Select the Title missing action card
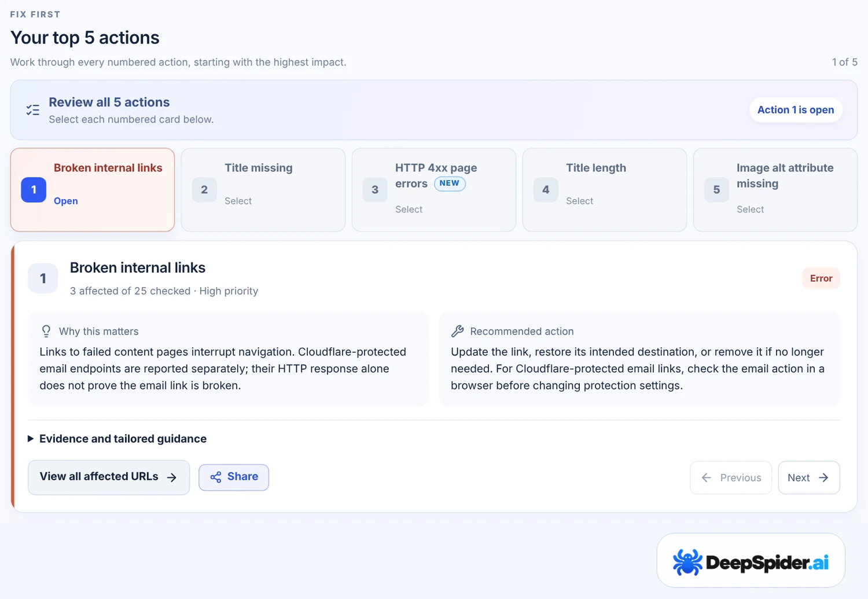The width and height of the screenshot is (868, 599). (263, 190)
